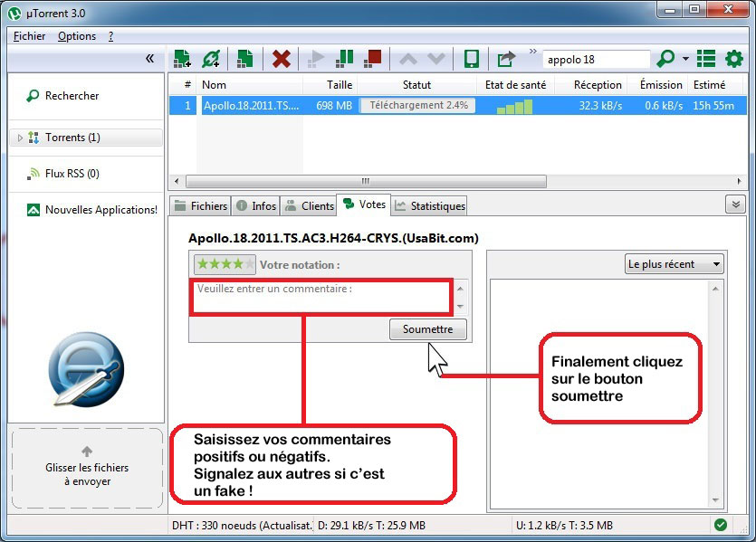Expand the Torrents (1) tree node
The image size is (756, 542).
pos(20,138)
